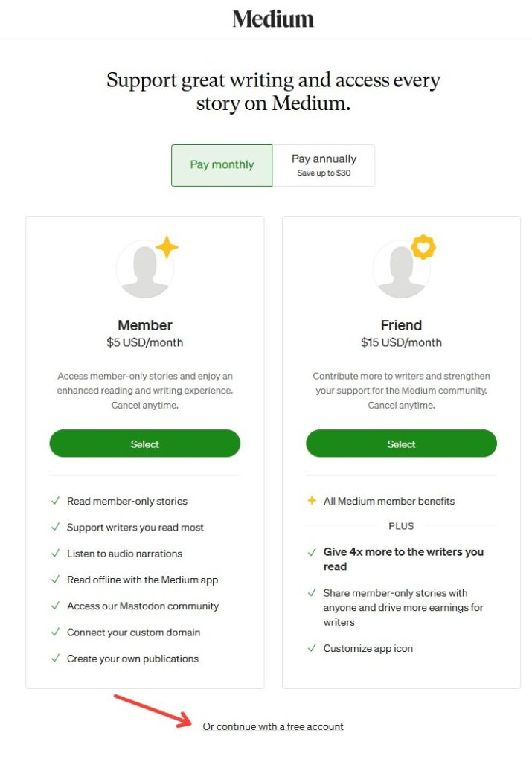This screenshot has width=532, height=762.
Task: Click the checkmark beside Read member-only stories
Action: pos(55,501)
